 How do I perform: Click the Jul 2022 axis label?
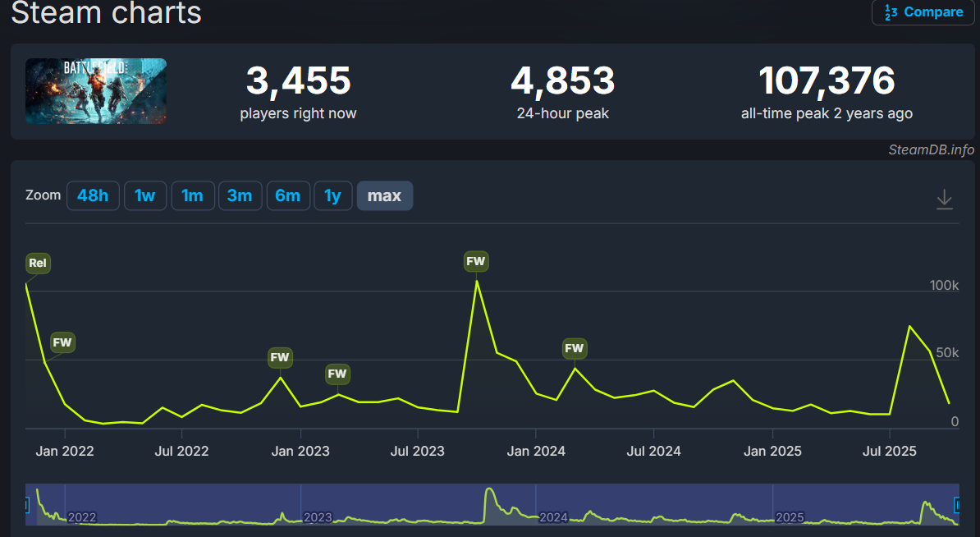pos(182,452)
